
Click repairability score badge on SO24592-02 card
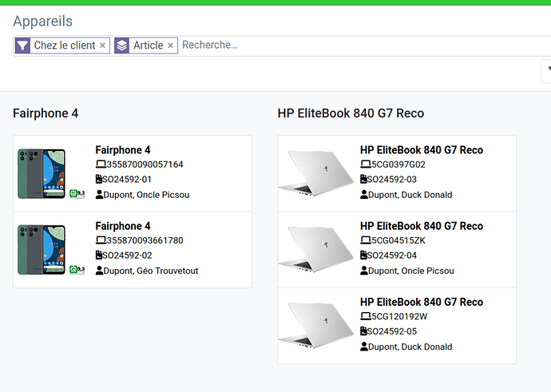click(x=77, y=270)
